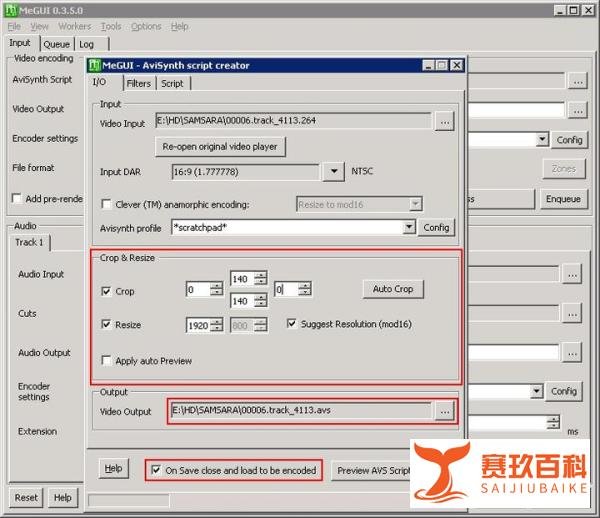Browse for Video Input file
600x518 pixels.
445,122
